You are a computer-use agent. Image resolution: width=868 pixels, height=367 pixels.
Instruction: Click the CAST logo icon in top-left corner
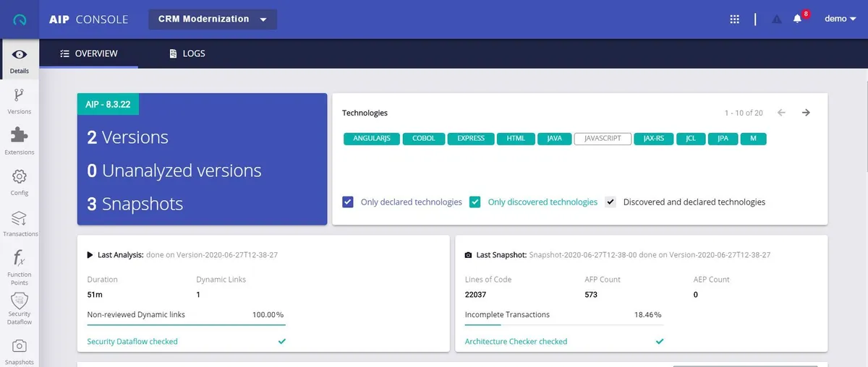(20, 20)
